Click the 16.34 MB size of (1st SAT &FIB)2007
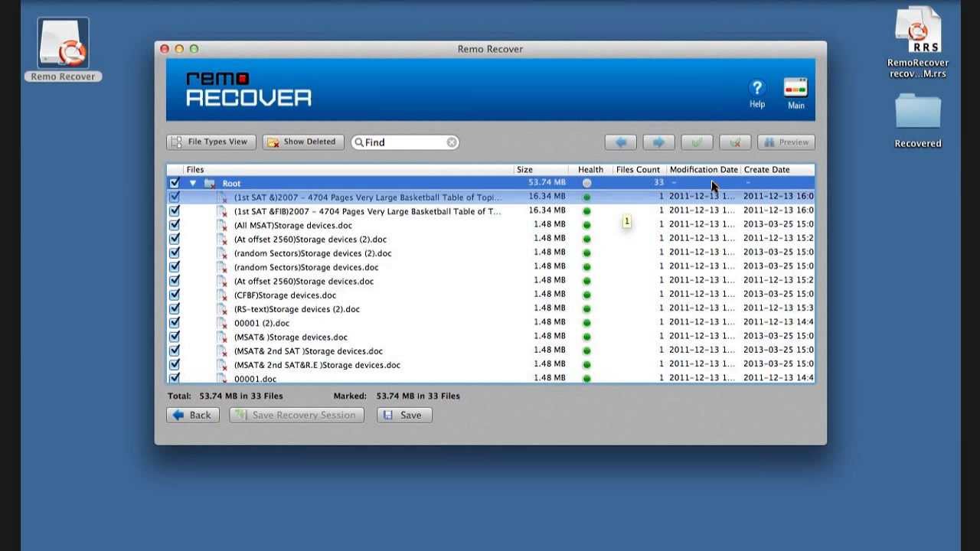 [547, 210]
